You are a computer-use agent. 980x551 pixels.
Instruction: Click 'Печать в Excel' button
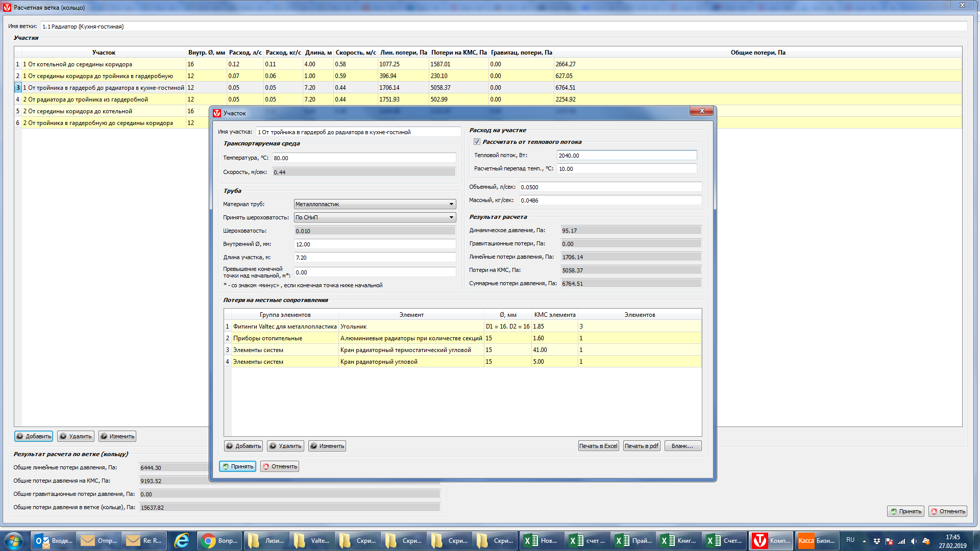(x=598, y=446)
